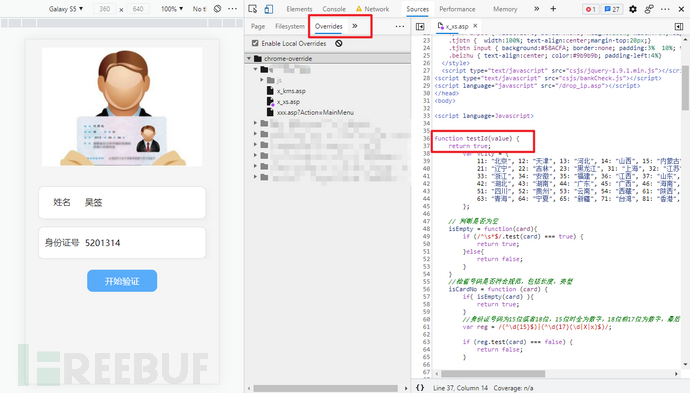
Task: Click the code editor horizontal scrollbar
Action: [x=493, y=374]
